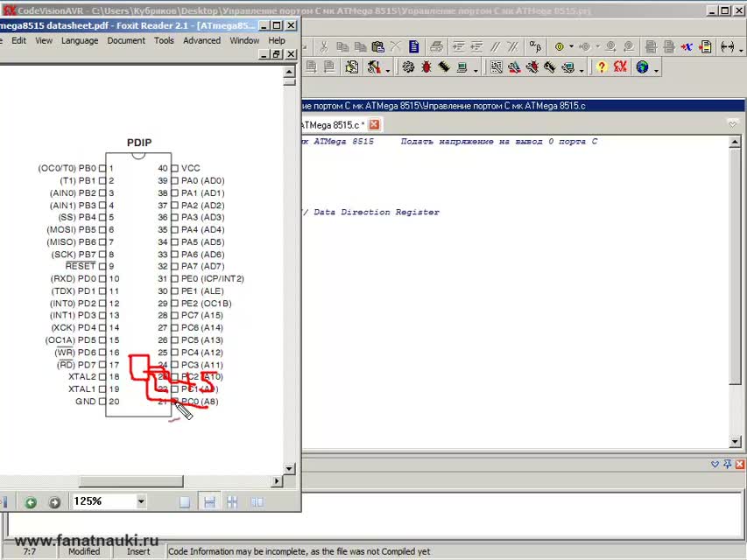Select continuous page layout icon in Foxit Reader
This screenshot has height=560, width=747.
click(209, 502)
